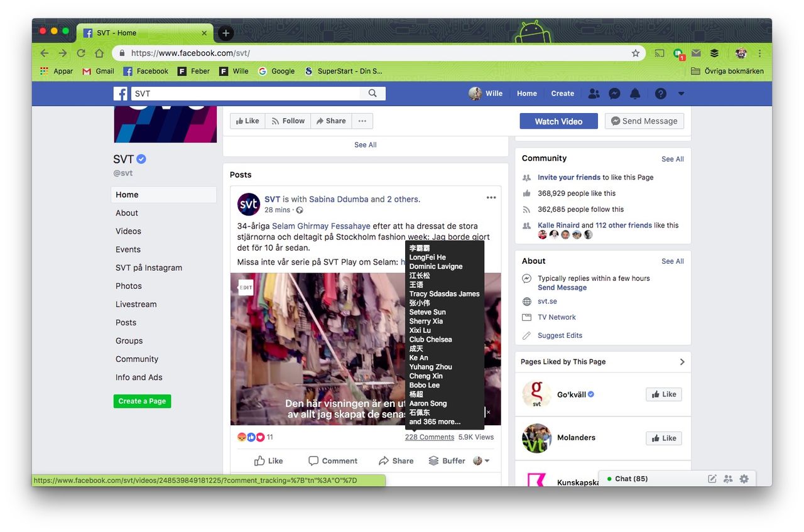The image size is (804, 532).
Task: Open the post-as profile selector dropdown
Action: pos(481,461)
